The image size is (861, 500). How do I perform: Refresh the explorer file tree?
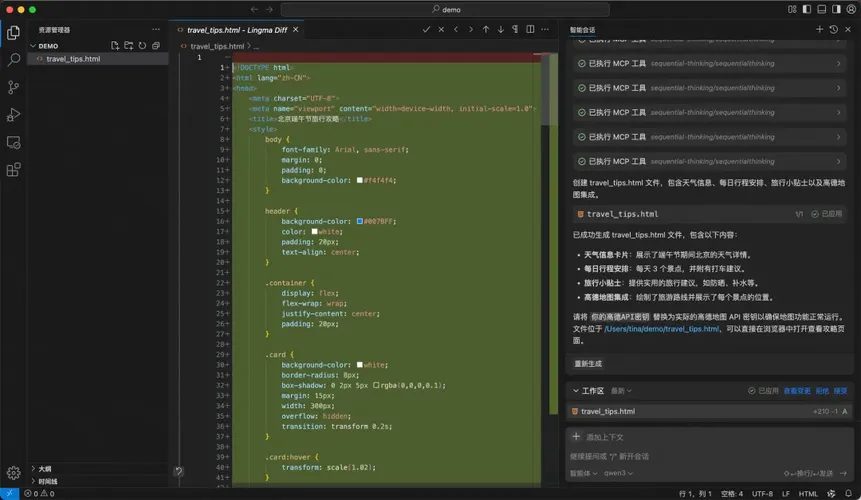coord(142,46)
